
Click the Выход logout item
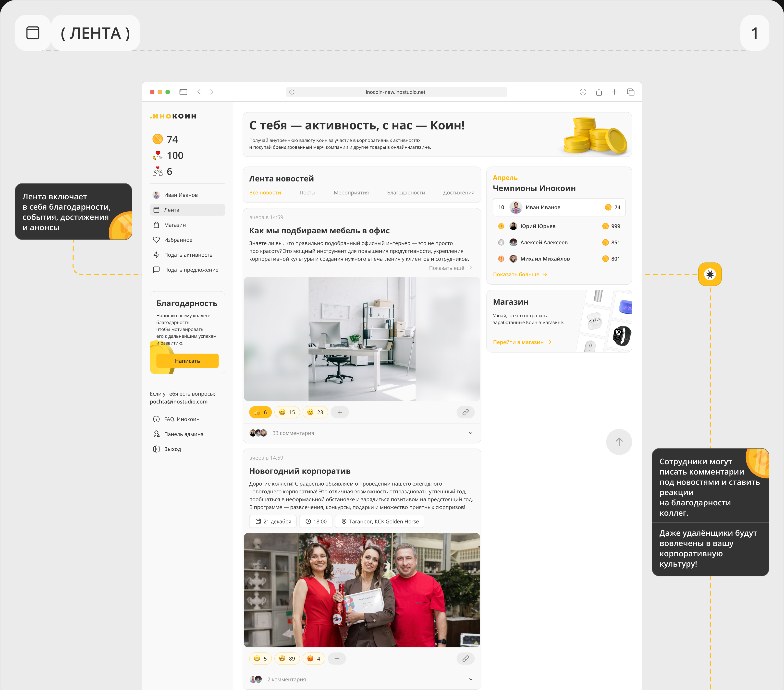[172, 449]
